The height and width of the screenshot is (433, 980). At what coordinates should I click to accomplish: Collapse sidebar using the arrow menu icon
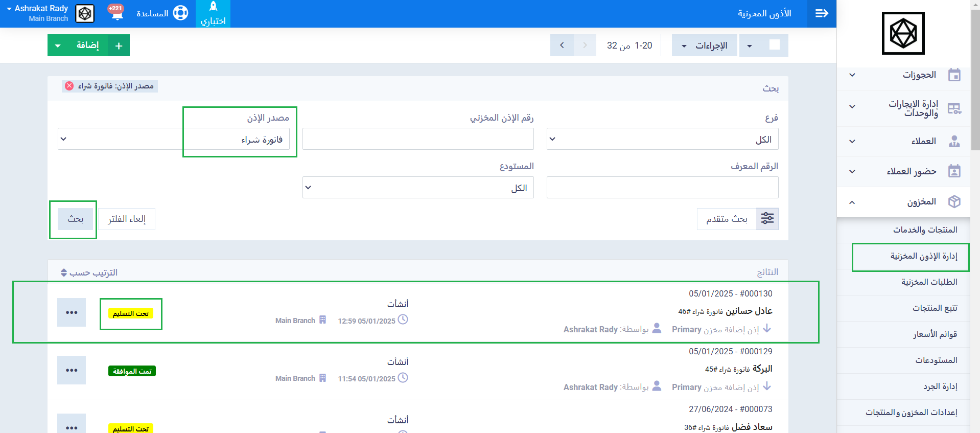point(822,13)
